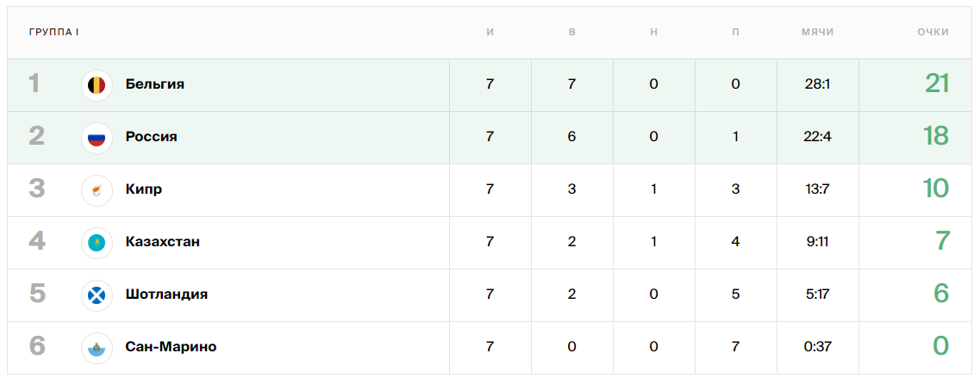Click Belgium's 21 points value
Screen dimensions: 980x378
coord(937,84)
